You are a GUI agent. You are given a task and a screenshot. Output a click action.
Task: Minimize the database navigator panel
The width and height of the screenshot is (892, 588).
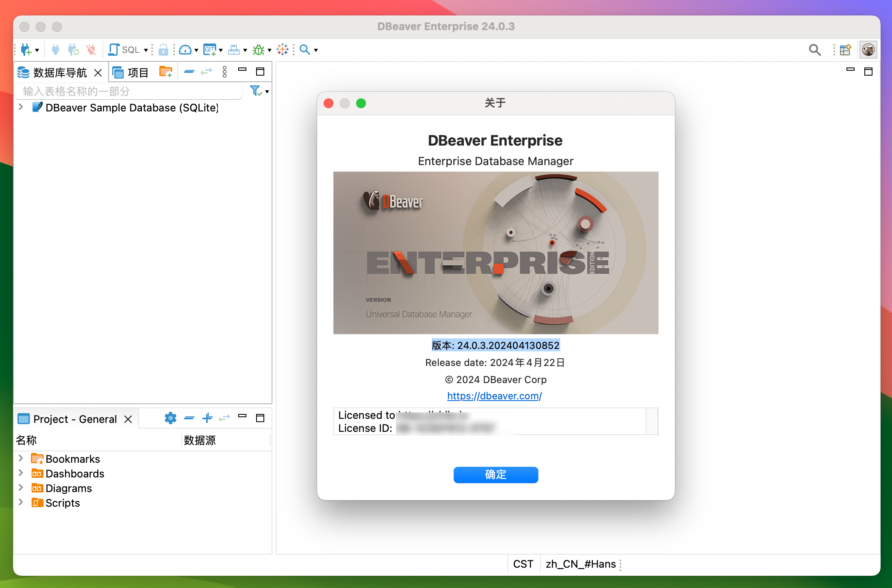(x=243, y=70)
